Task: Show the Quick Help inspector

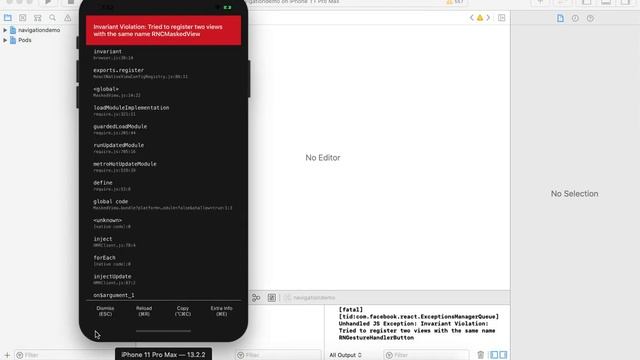Action: click(x=590, y=18)
